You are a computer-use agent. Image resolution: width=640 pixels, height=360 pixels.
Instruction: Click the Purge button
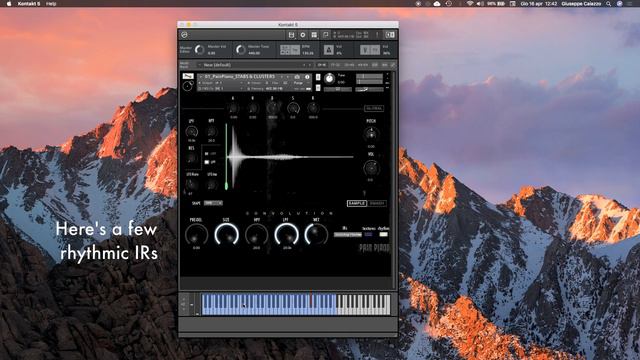click(x=298, y=83)
